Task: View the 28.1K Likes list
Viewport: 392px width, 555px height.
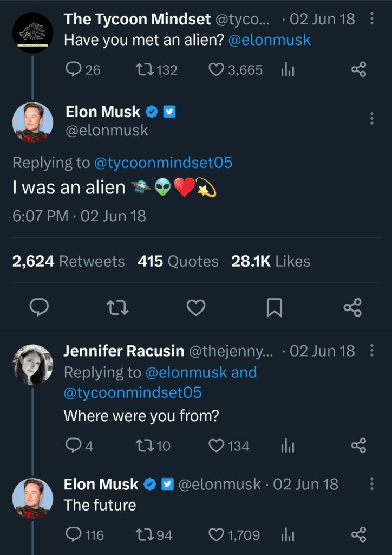Action: pyautogui.click(x=271, y=261)
